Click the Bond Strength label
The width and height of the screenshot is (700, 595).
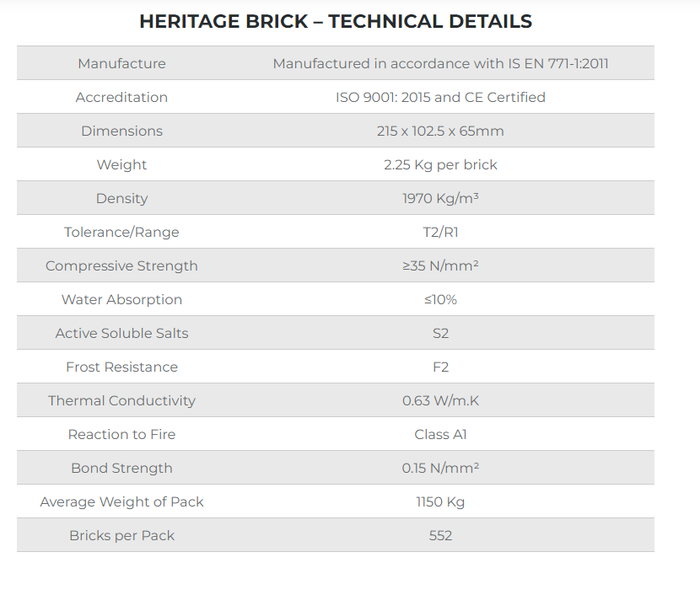(122, 468)
